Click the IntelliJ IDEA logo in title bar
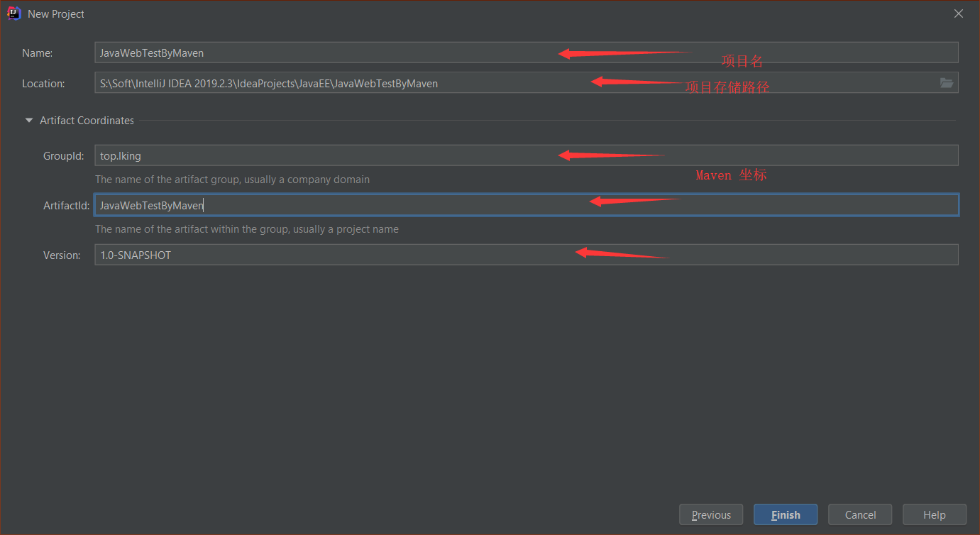This screenshot has width=980, height=535. point(13,13)
